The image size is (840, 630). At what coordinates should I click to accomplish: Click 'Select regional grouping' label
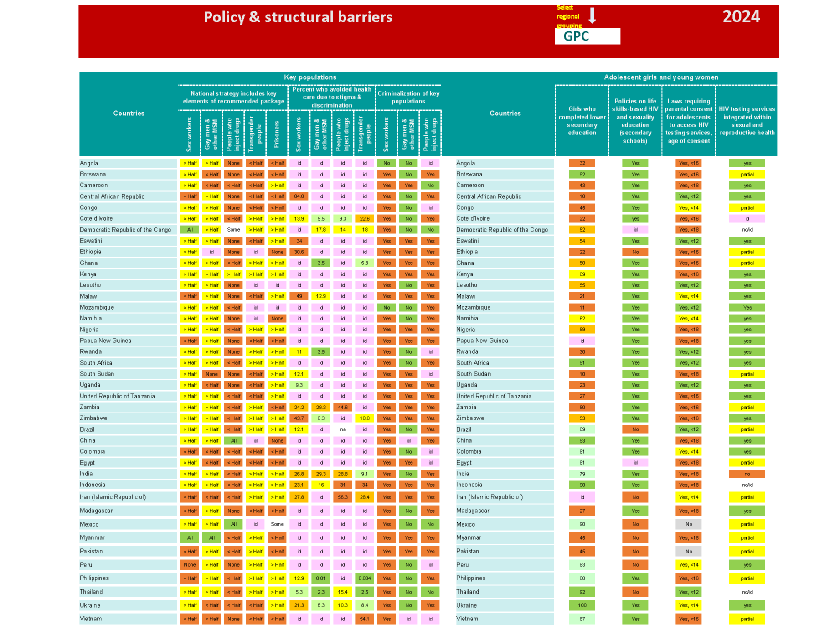pos(569,17)
